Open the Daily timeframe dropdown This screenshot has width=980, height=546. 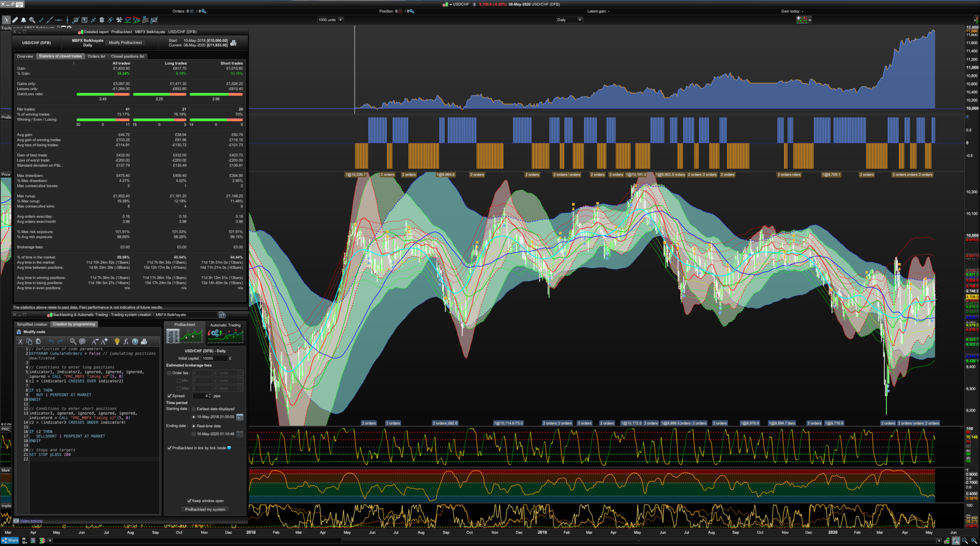point(569,20)
